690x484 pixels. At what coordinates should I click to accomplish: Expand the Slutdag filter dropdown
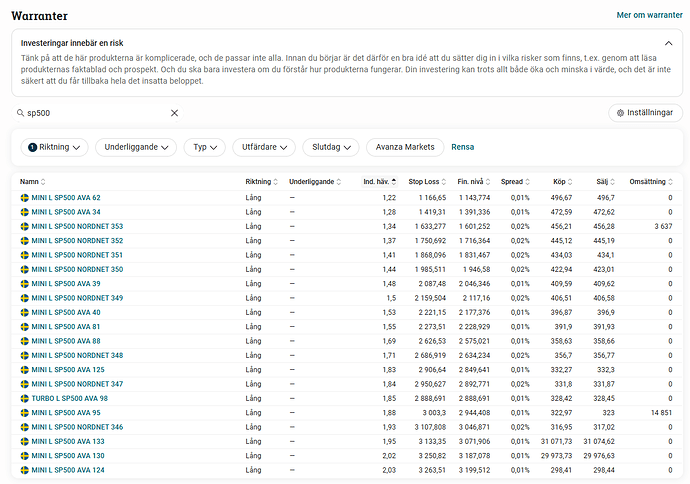330,147
